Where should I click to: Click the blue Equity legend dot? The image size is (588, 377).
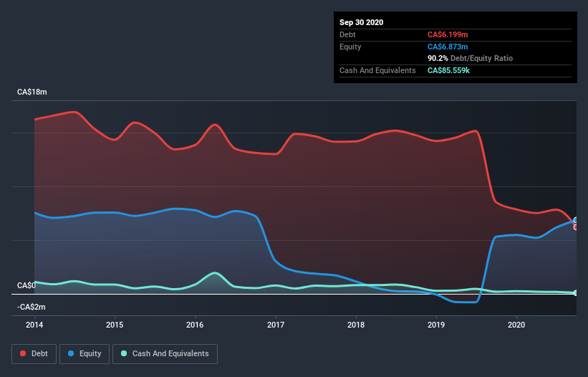pos(71,353)
